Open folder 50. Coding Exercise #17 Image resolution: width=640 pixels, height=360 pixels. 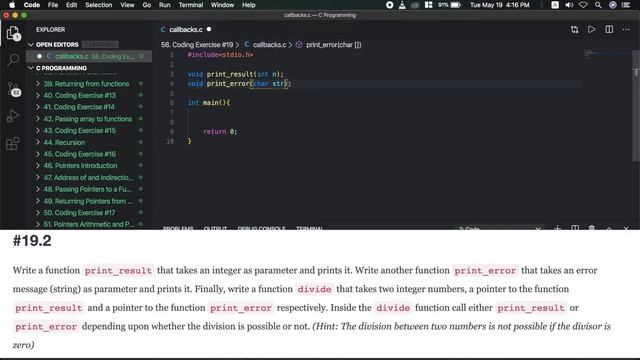click(80, 213)
